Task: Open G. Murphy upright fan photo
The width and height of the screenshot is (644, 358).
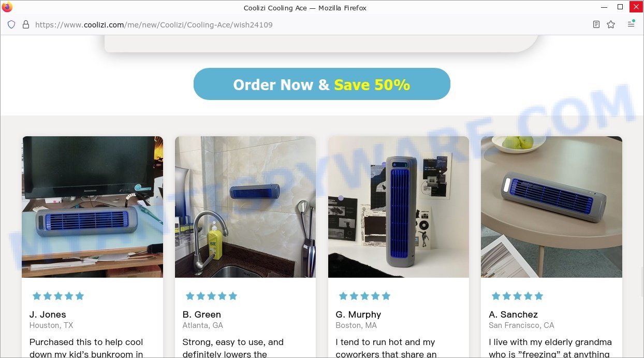Action: (399, 207)
